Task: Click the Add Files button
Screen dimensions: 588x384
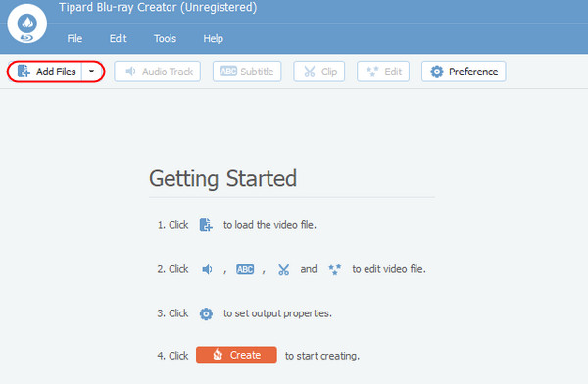Action: pos(45,72)
